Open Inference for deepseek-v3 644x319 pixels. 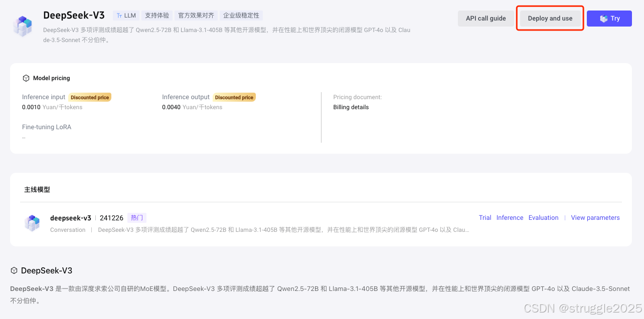pos(510,218)
